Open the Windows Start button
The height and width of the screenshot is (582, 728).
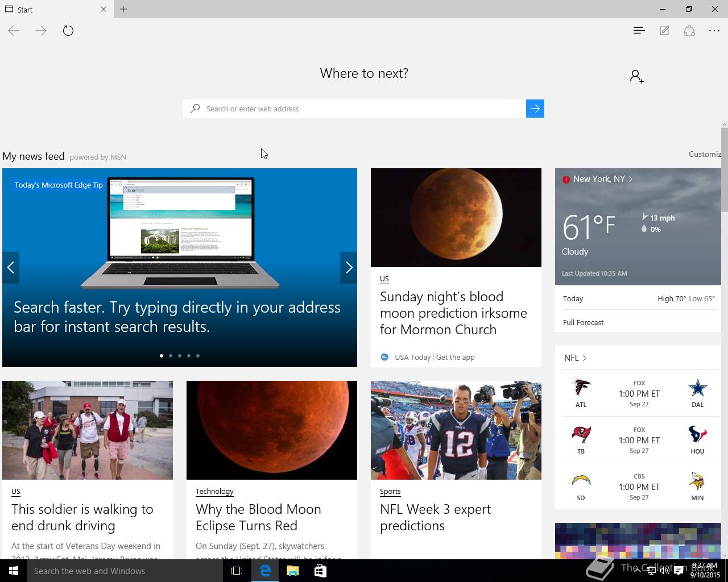coord(14,571)
